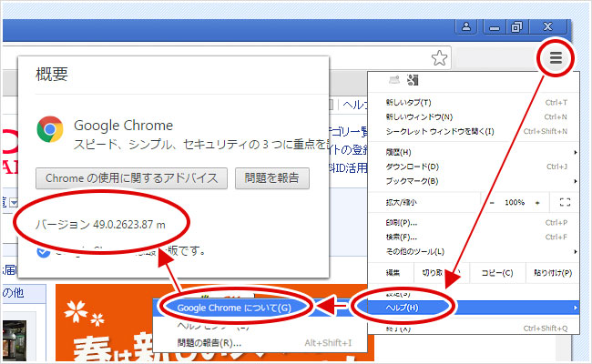This screenshot has width=592, height=364.
Task: Click the first small icon atop the menu
Action: pyautogui.click(x=393, y=79)
